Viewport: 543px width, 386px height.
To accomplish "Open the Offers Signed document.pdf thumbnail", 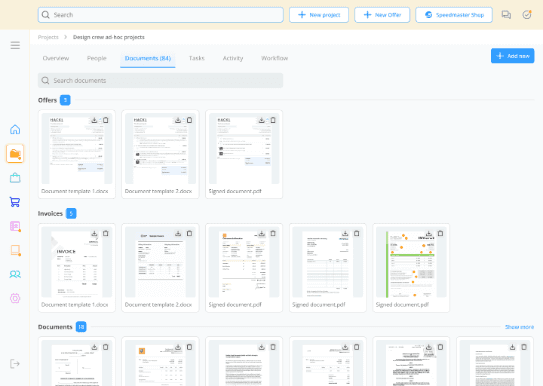I will [x=244, y=149].
